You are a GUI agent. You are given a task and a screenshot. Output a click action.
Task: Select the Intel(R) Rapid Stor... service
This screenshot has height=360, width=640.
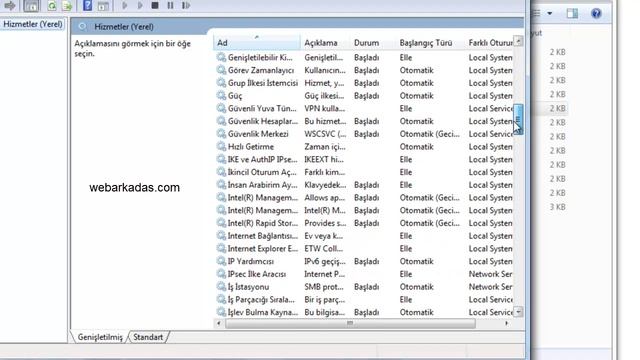tap(363, 223)
